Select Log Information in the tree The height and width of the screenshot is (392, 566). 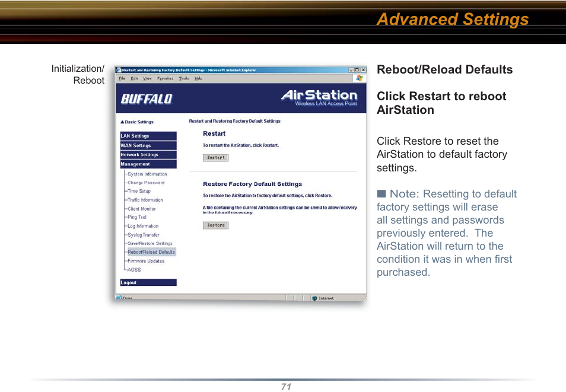click(144, 227)
